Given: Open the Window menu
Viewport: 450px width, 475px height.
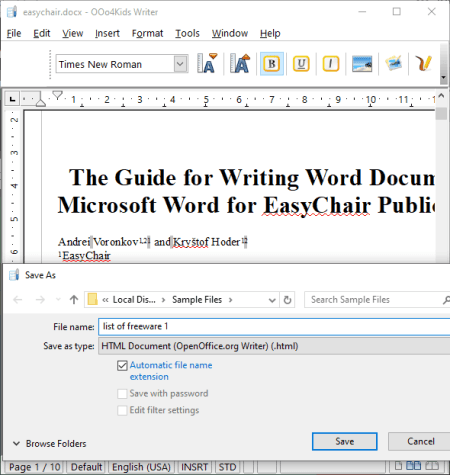Looking at the screenshot, I should [x=230, y=33].
